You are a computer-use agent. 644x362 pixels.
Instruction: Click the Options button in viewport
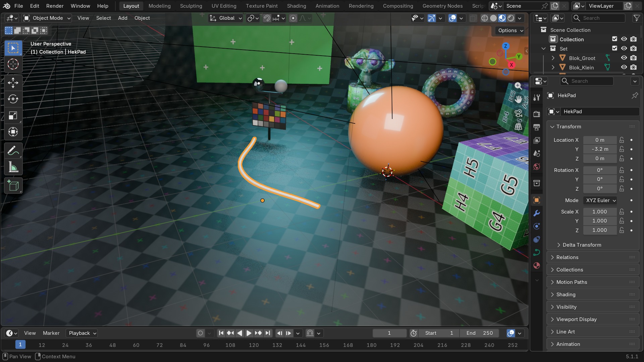coord(511,31)
